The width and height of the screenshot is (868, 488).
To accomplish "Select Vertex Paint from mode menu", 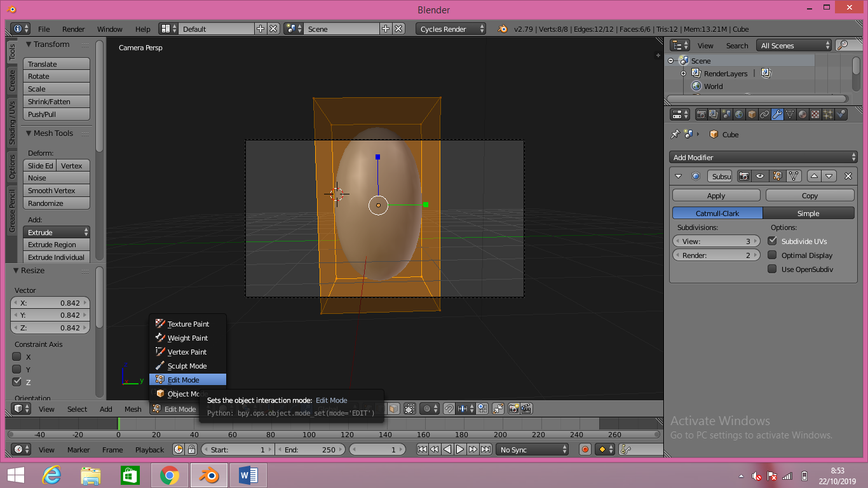I will pos(187,352).
